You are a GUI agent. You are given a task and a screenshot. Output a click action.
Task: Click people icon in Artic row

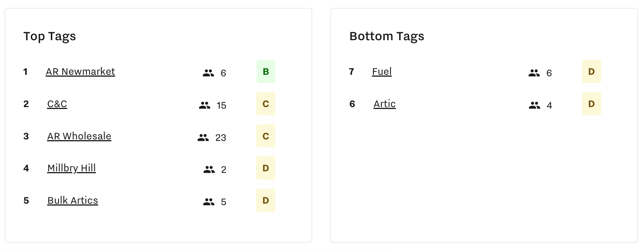pyautogui.click(x=534, y=105)
